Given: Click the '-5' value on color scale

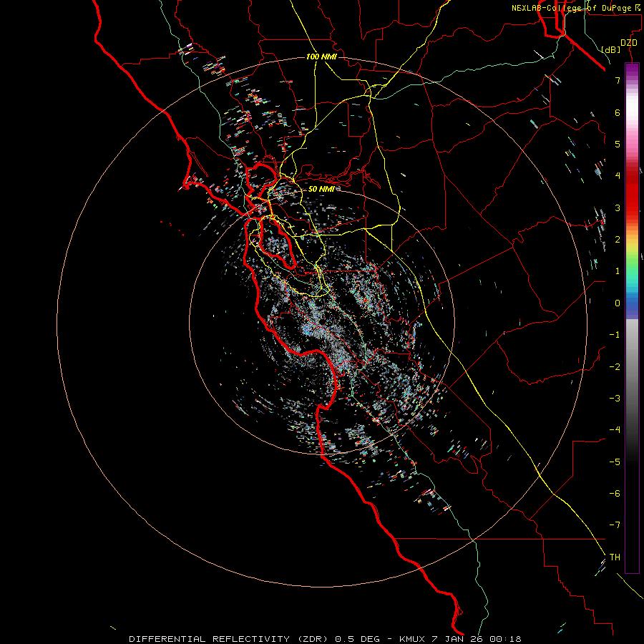Looking at the screenshot, I should pos(615,462).
